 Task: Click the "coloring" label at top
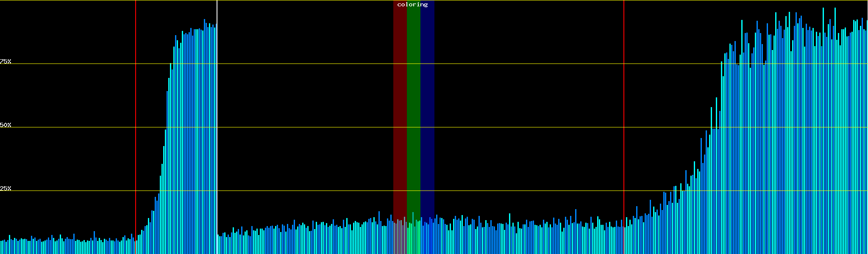pos(412,5)
